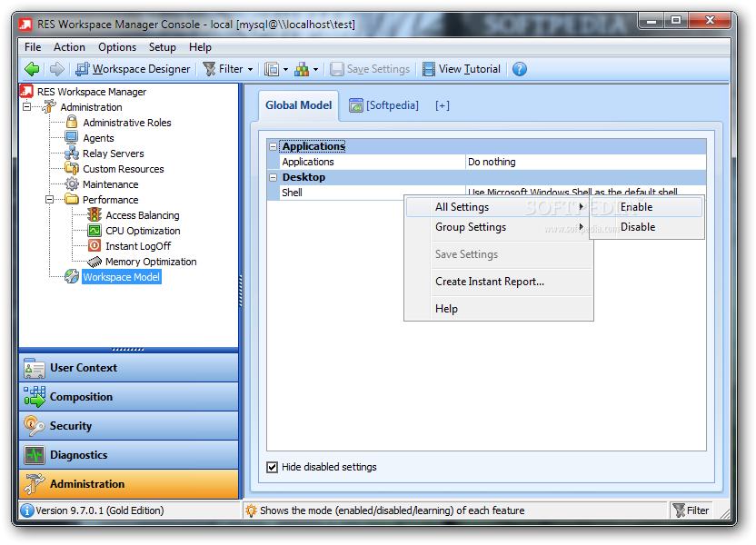Click the Save Settings disk icon

click(x=336, y=69)
